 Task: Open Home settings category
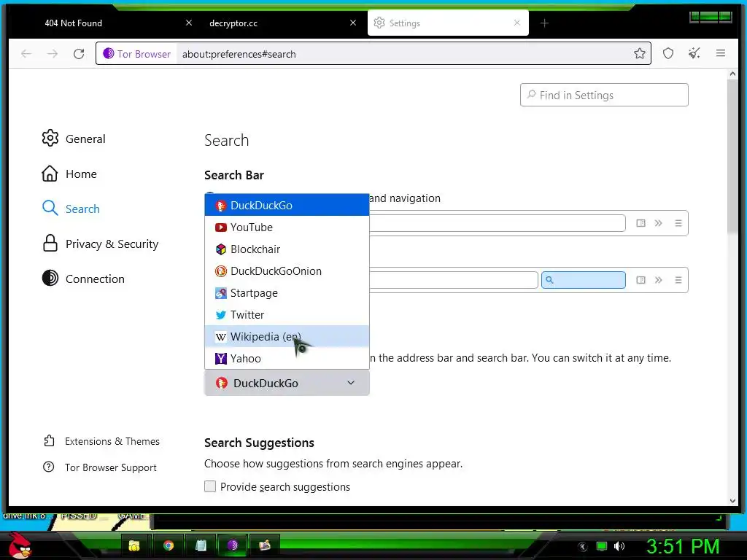click(x=69, y=174)
